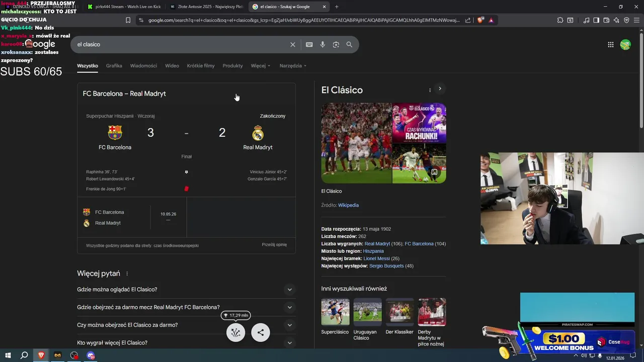
Task: Go to next panel with arrow button
Action: point(440,88)
